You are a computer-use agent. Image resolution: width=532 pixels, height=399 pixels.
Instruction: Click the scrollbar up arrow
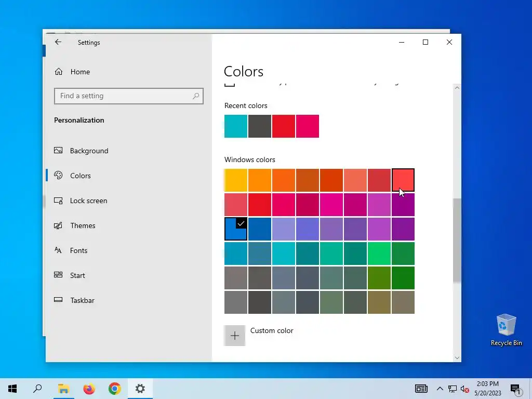pos(457,88)
